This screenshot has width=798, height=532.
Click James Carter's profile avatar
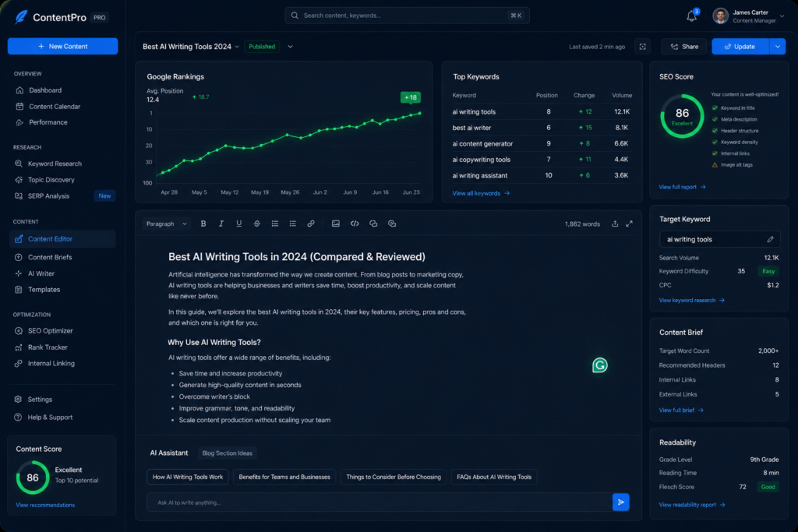(x=720, y=16)
